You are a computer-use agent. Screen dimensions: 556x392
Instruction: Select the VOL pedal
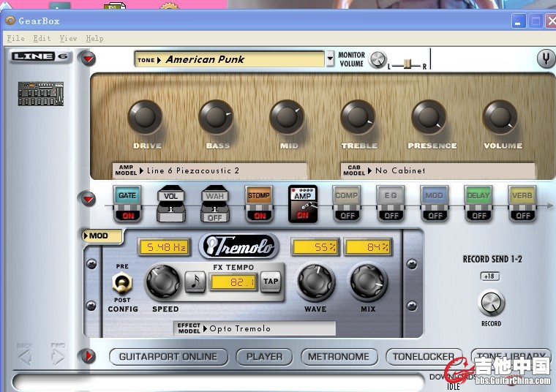pyautogui.click(x=171, y=204)
